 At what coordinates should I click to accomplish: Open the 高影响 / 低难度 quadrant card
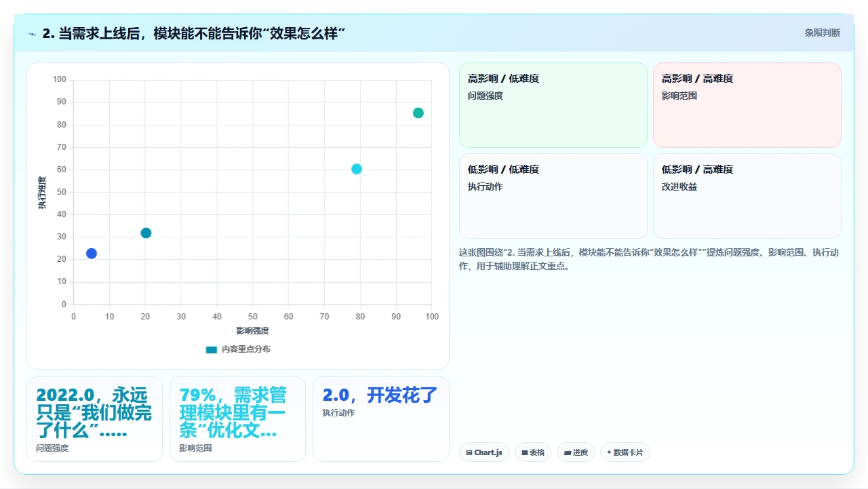553,105
